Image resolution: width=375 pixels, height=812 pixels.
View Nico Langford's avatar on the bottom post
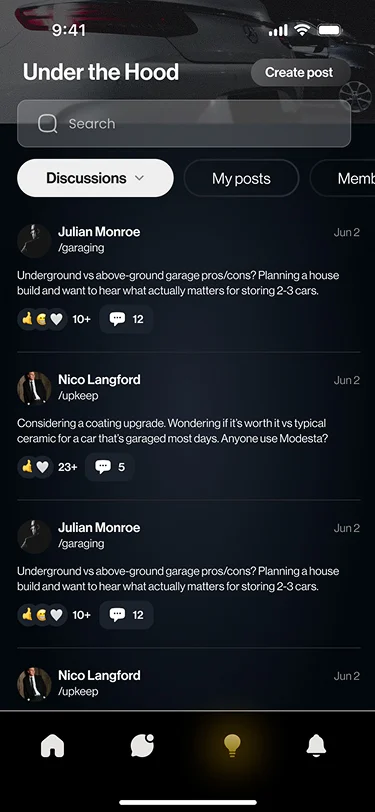tap(34, 684)
